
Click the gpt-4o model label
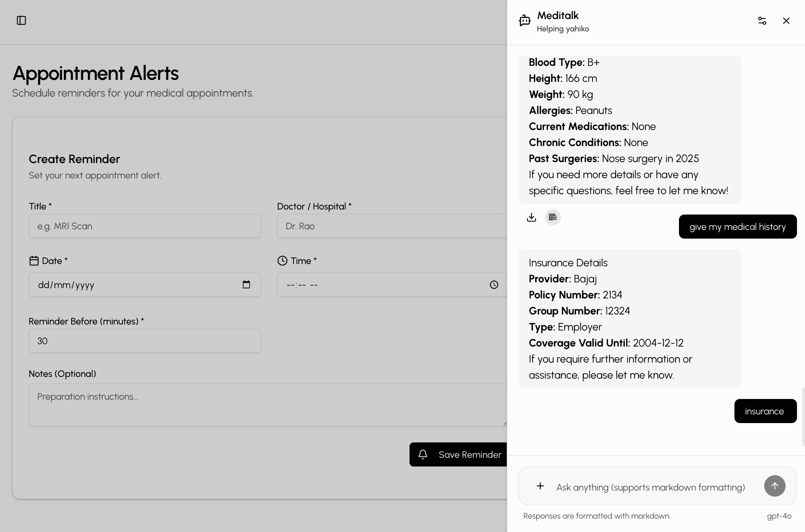click(779, 516)
